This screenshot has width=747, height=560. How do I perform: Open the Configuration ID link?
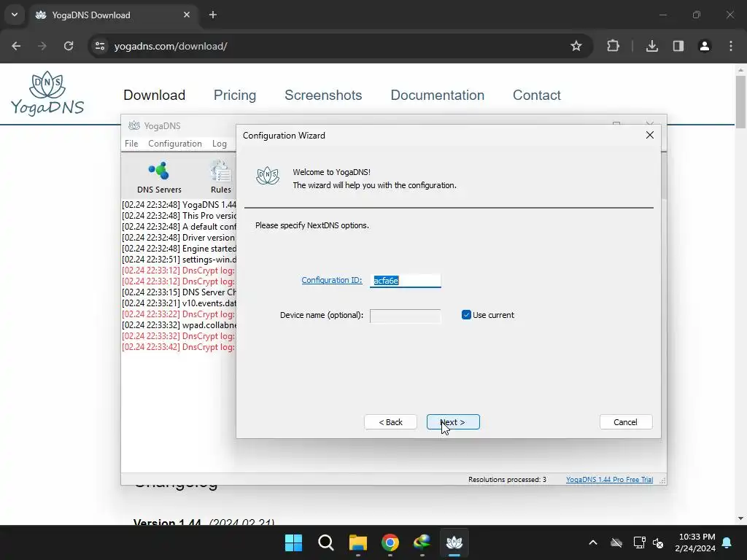click(x=332, y=280)
